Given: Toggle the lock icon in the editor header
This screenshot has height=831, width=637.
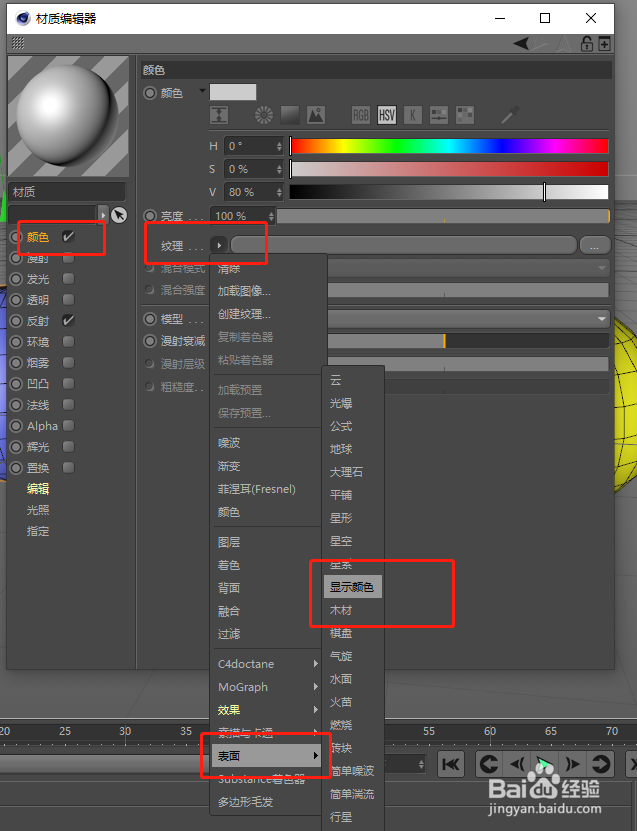Looking at the screenshot, I should (587, 43).
